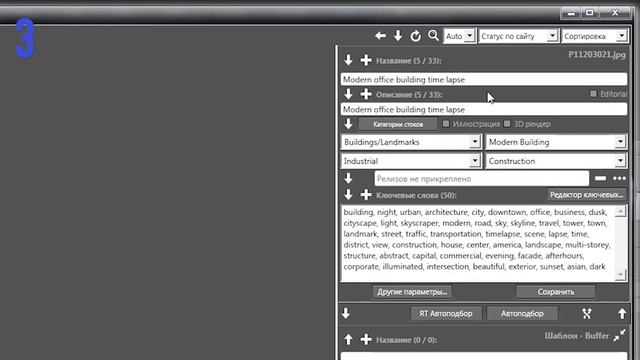The image size is (640, 360).
Task: Click down arrow left of RT Автоподбор
Action: tap(346, 313)
